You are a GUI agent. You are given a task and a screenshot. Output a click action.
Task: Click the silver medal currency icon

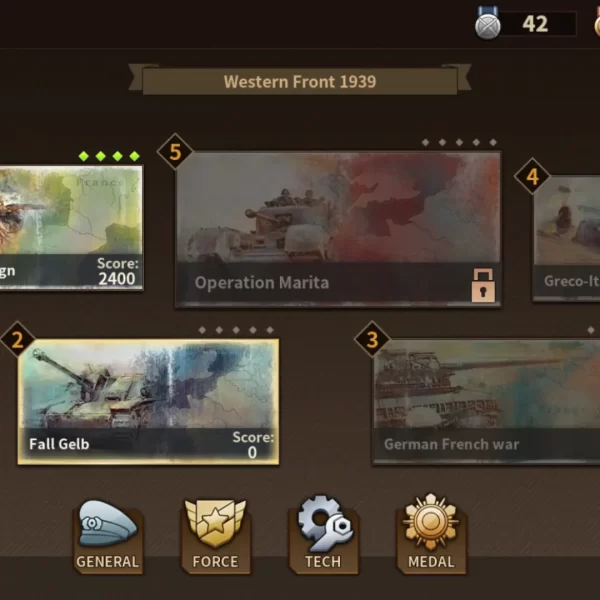click(x=488, y=23)
